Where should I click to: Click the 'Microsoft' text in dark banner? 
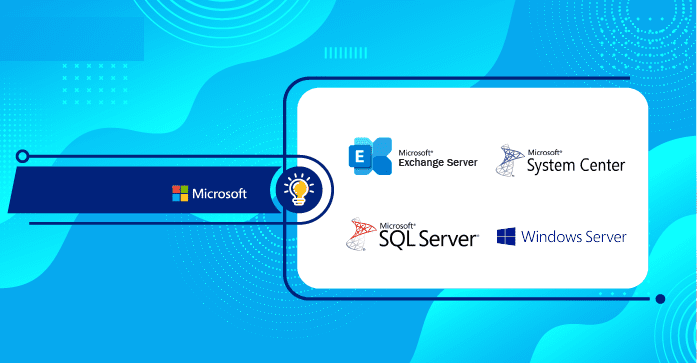[219, 194]
